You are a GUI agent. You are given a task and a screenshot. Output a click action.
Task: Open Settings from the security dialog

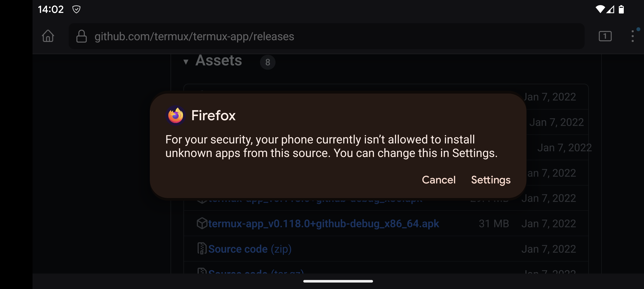[491, 180]
